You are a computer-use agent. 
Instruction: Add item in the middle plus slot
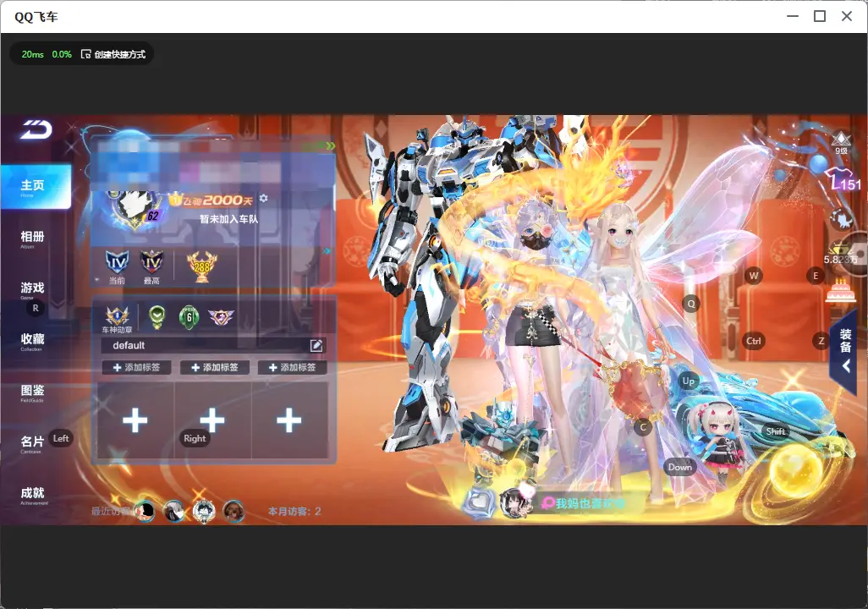212,420
